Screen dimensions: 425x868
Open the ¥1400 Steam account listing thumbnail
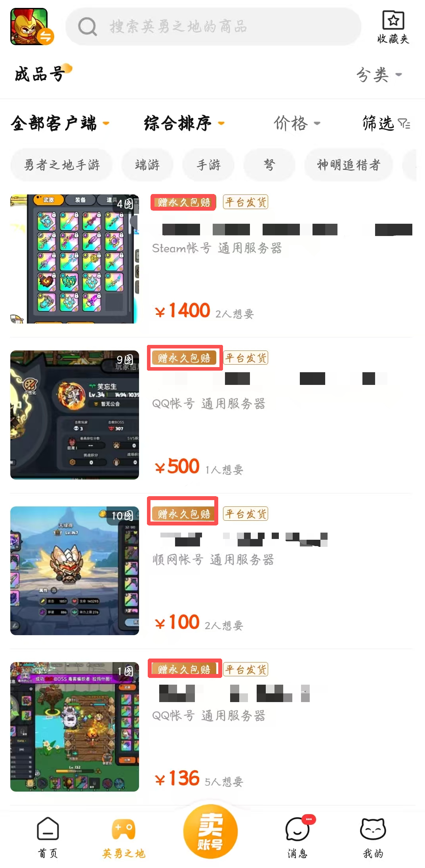[x=74, y=259]
